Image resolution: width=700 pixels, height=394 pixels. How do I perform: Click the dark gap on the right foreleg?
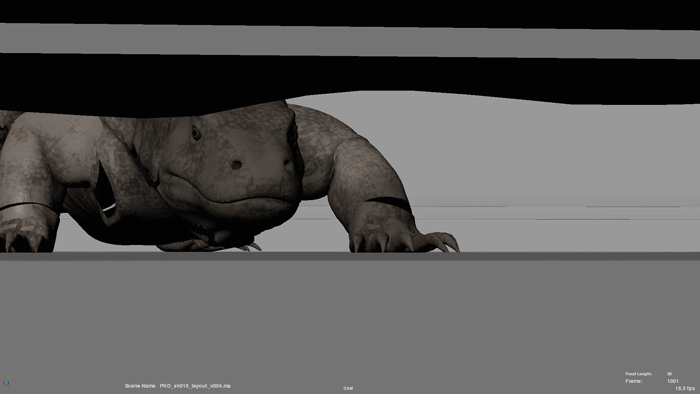coord(389,203)
